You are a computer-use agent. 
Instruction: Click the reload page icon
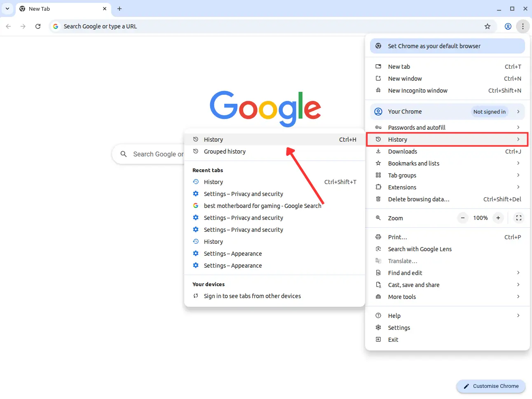coord(38,26)
